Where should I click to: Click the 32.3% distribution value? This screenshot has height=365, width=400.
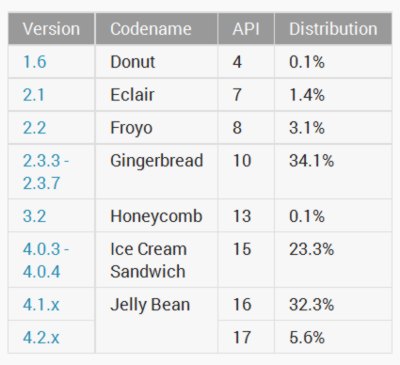[x=312, y=305]
